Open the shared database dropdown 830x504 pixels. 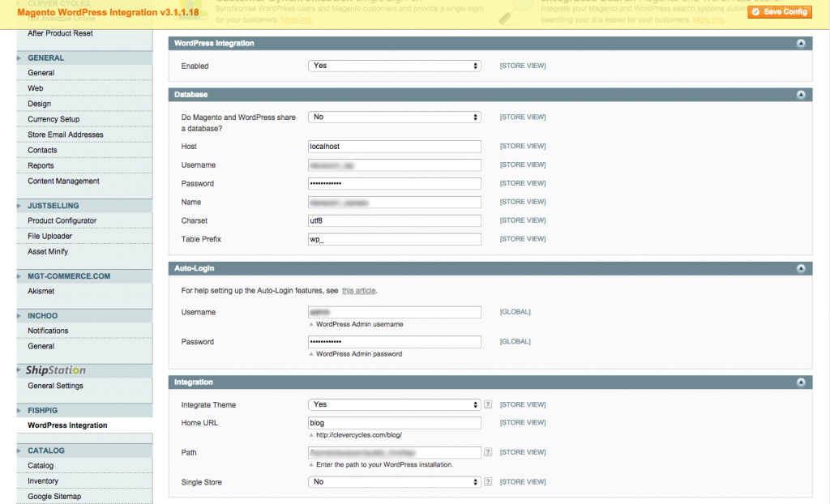(x=395, y=117)
